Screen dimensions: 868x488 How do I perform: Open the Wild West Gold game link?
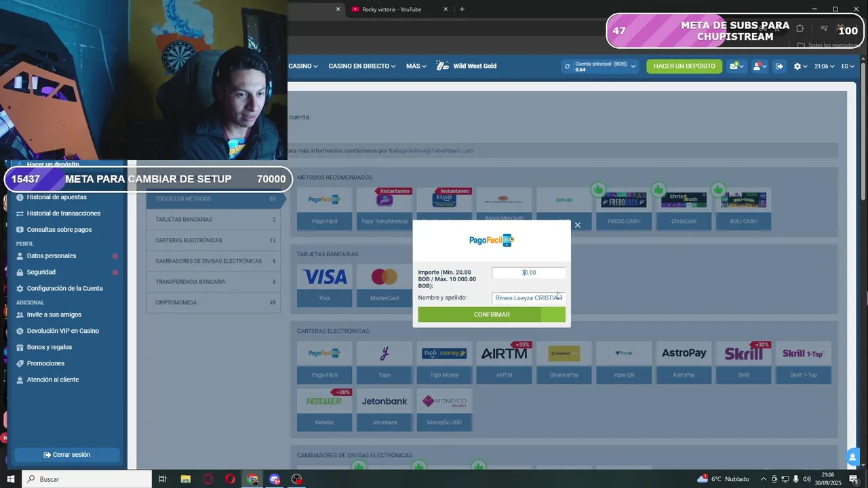point(467,66)
